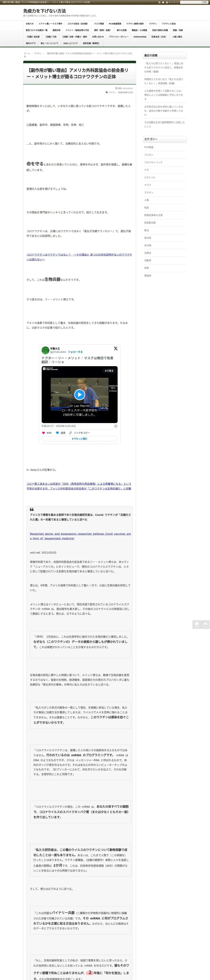The width and height of the screenshot is (210, 980).
Task: Open the PCR検査関連 menu item
Action: [115, 24]
